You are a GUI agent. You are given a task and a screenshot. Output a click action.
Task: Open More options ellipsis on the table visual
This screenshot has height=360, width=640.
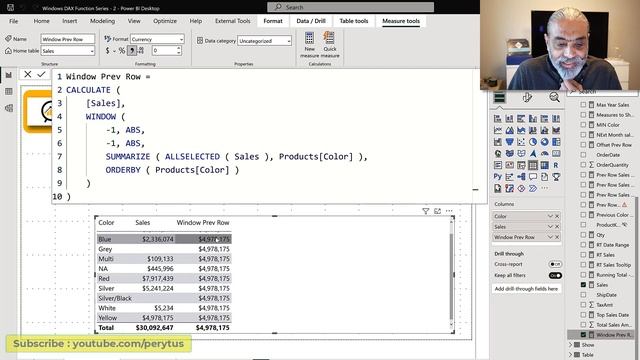[449, 211]
